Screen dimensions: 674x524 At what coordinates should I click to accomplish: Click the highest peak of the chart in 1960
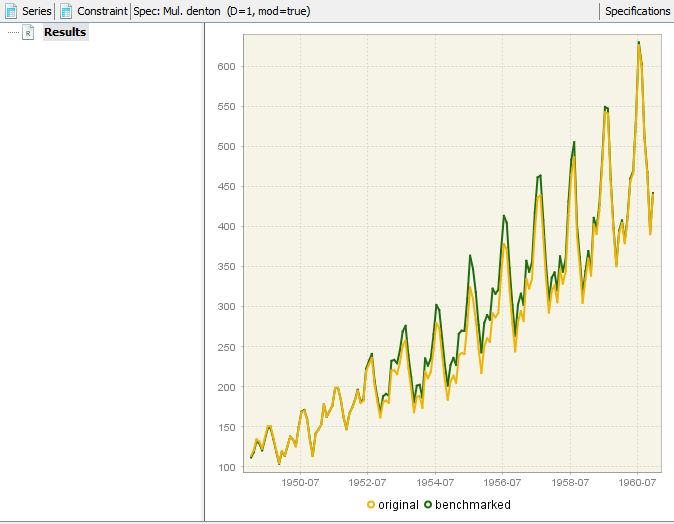(638, 43)
